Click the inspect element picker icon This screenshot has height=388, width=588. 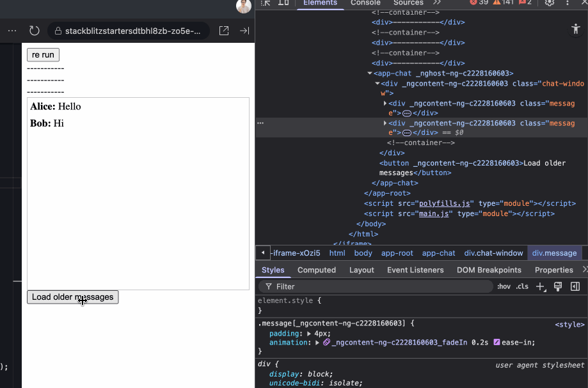[266, 3]
